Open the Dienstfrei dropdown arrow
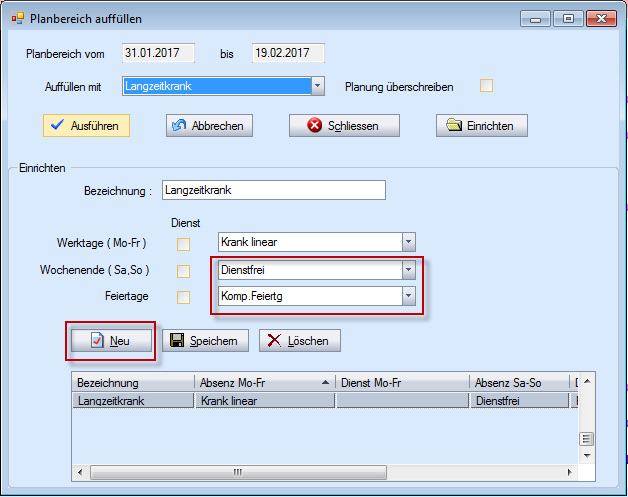Viewport: 628px width, 497px height. click(x=409, y=270)
